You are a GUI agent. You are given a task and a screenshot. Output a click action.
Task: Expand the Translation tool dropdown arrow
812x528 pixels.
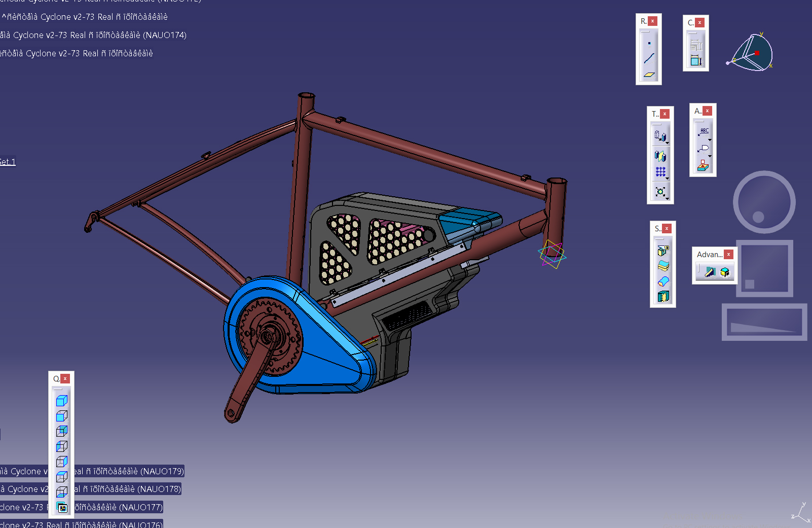tap(668, 143)
